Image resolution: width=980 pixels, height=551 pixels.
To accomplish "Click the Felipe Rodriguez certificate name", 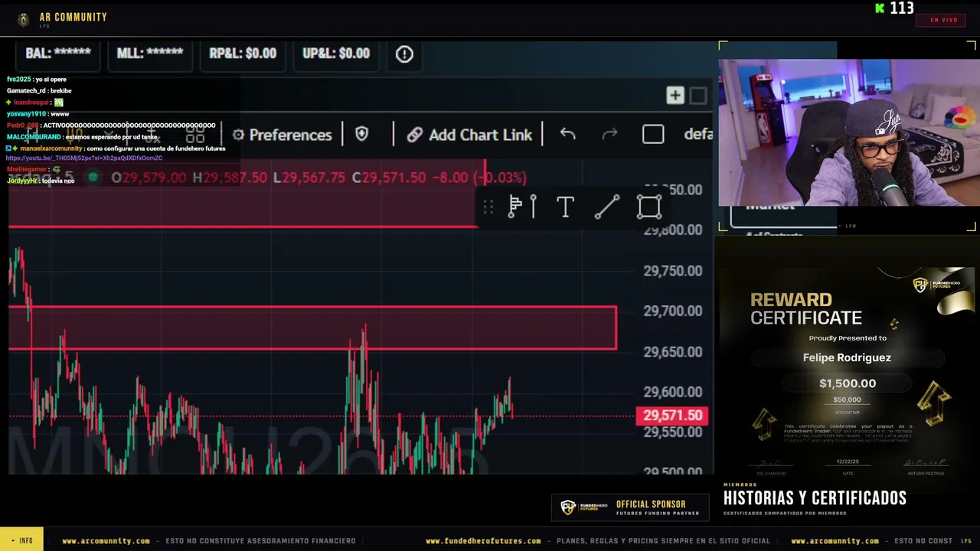I will tap(847, 357).
